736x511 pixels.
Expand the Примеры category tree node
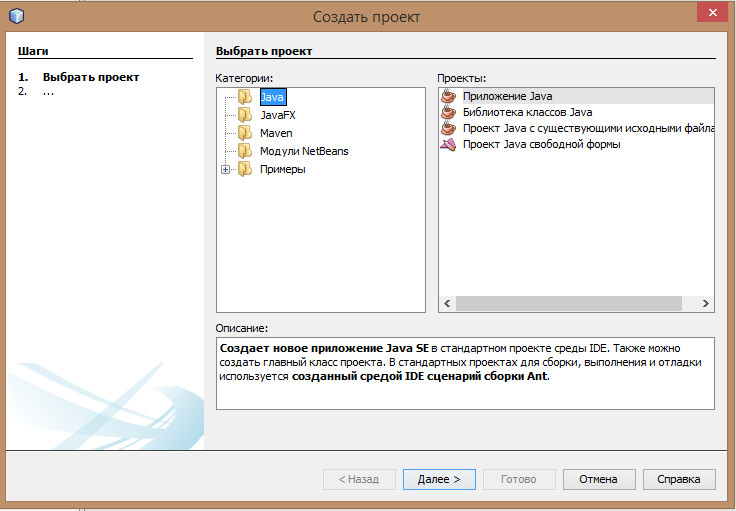(225, 169)
